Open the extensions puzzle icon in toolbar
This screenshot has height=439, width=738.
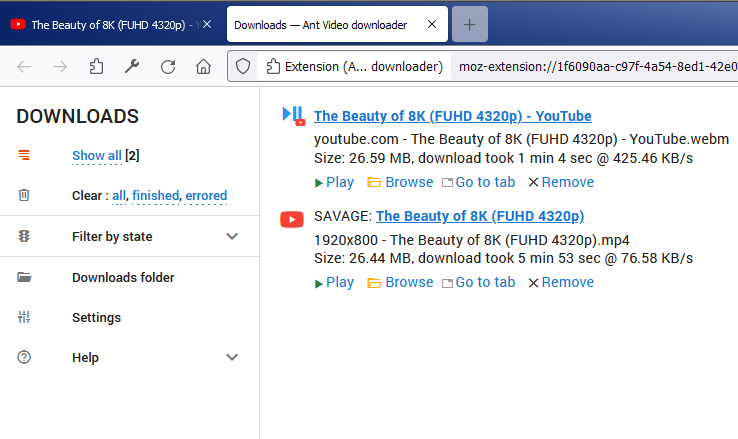coord(96,67)
